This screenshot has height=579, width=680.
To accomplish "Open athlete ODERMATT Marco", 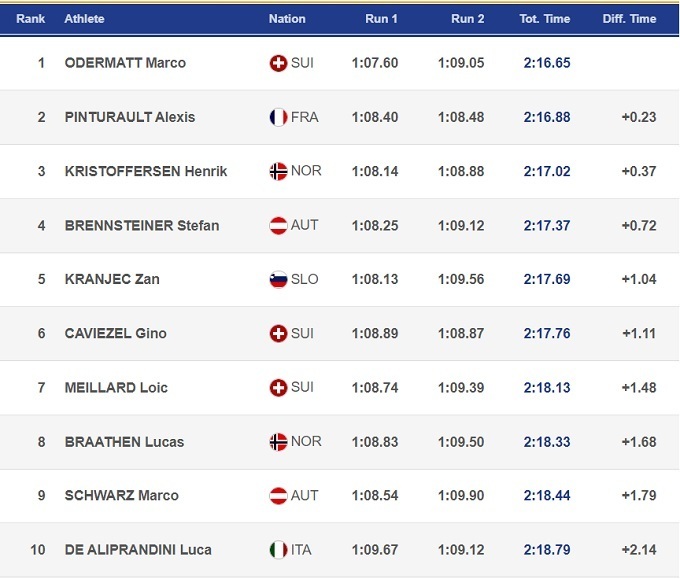I will tap(125, 63).
